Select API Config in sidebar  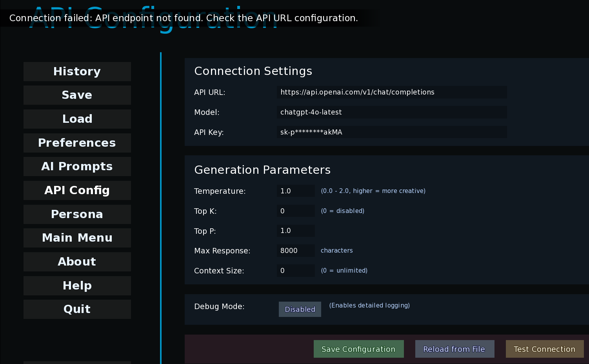(77, 190)
